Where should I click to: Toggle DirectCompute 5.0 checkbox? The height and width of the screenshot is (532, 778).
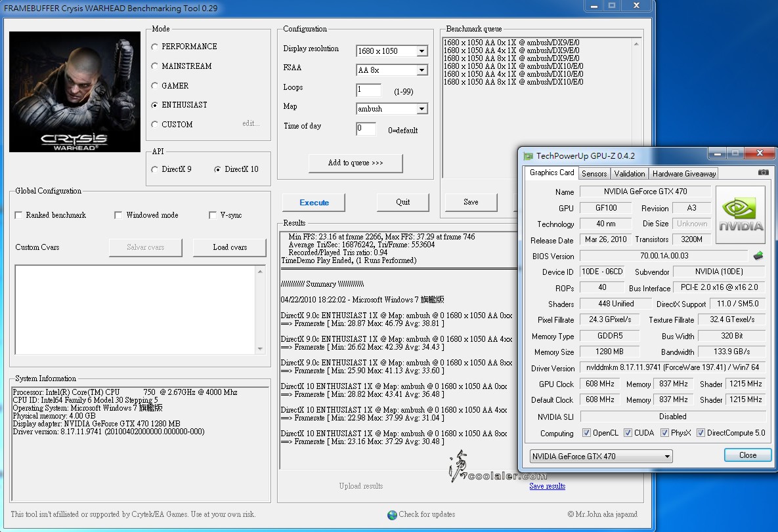[701, 433]
